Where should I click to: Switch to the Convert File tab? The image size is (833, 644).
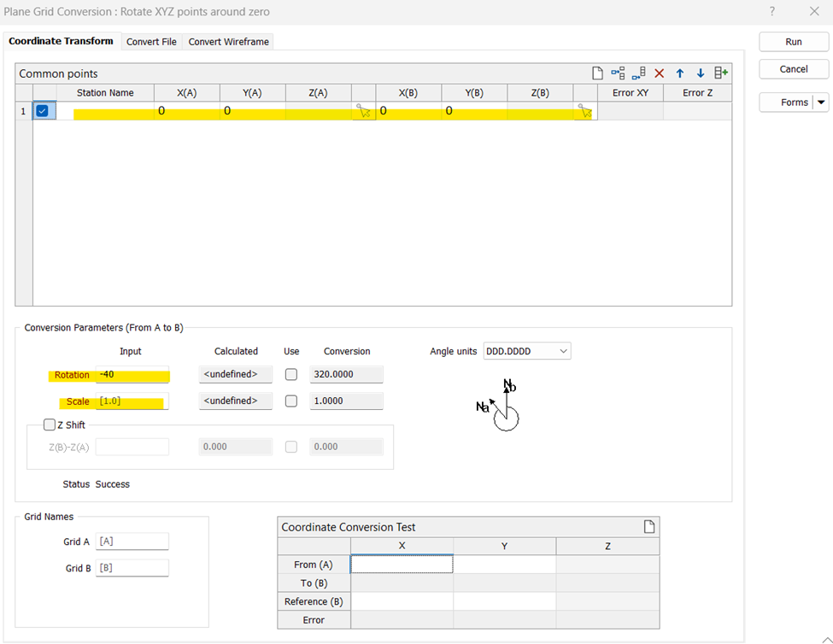coord(151,42)
